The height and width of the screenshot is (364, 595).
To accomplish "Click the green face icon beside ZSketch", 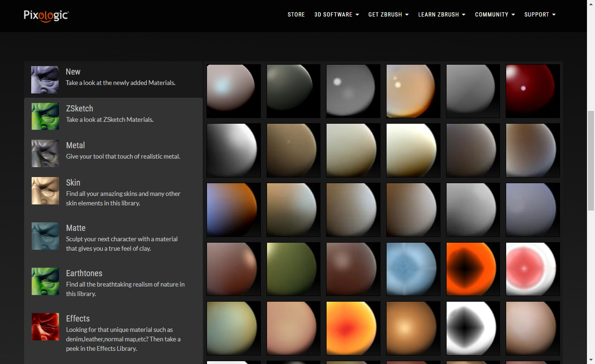I will tap(45, 117).
